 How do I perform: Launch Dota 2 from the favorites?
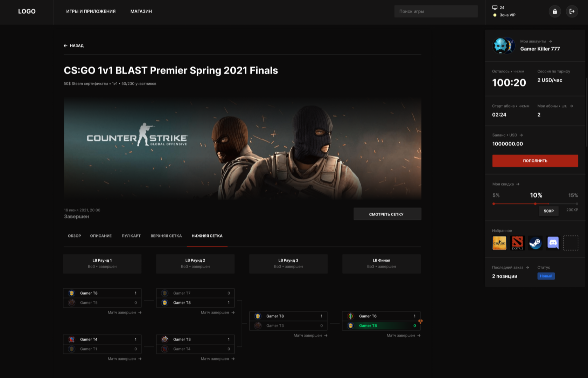pyautogui.click(x=517, y=243)
